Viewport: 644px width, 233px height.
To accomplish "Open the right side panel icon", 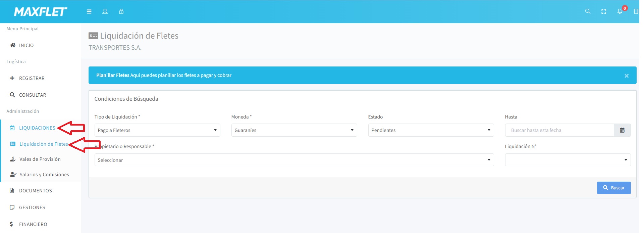I will (636, 11).
